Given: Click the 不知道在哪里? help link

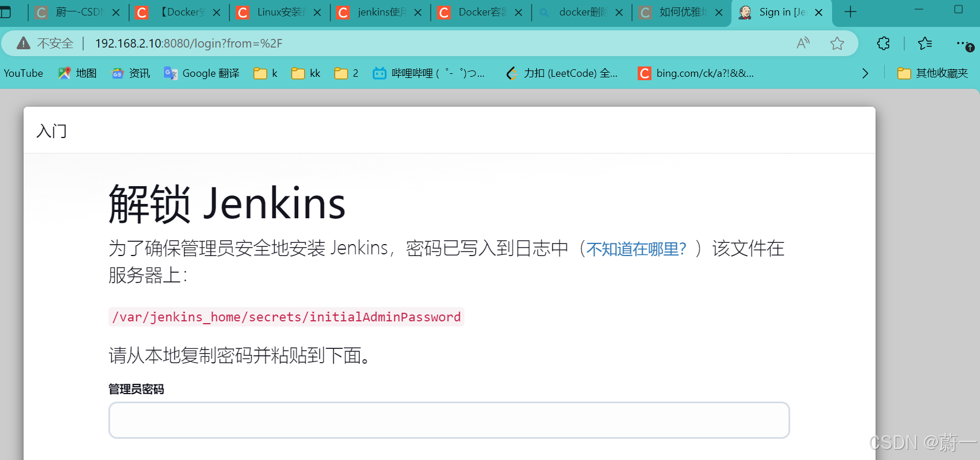Looking at the screenshot, I should (x=636, y=249).
